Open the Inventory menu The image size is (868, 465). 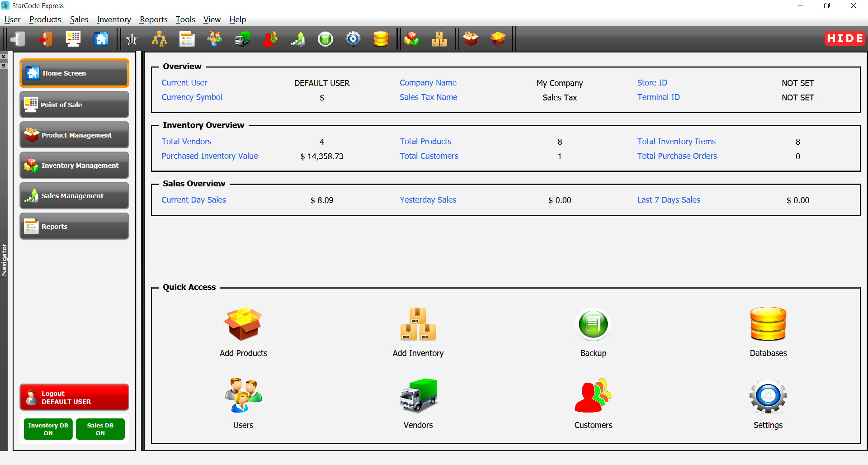click(x=114, y=19)
